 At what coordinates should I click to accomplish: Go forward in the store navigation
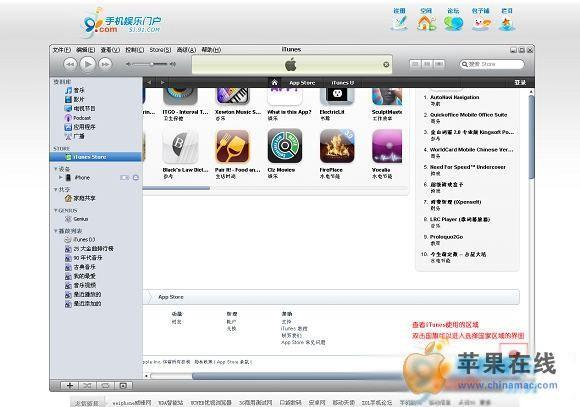pos(162,82)
